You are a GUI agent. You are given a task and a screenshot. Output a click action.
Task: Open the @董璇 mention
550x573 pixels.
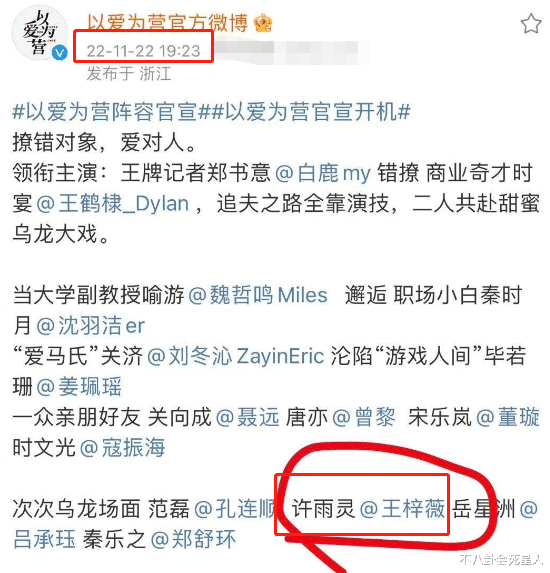click(508, 417)
